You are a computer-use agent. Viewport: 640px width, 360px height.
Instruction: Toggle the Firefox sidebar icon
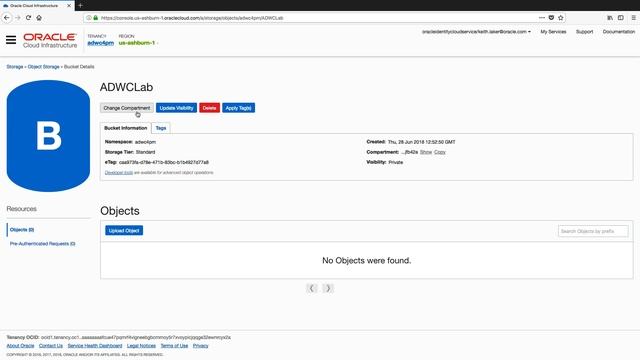pos(621,18)
